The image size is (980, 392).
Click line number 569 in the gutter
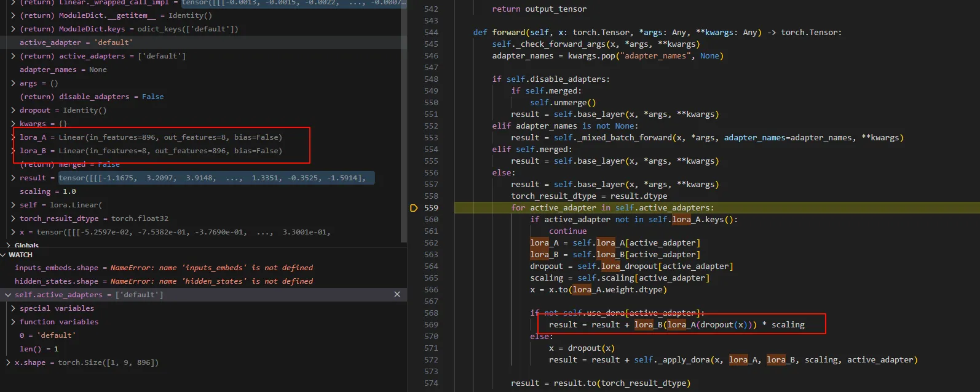point(431,325)
